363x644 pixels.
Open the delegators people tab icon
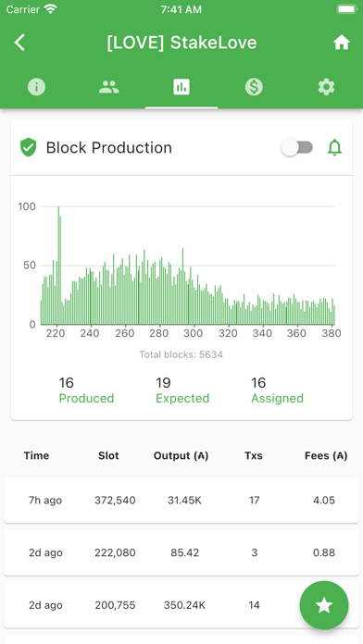[109, 87]
